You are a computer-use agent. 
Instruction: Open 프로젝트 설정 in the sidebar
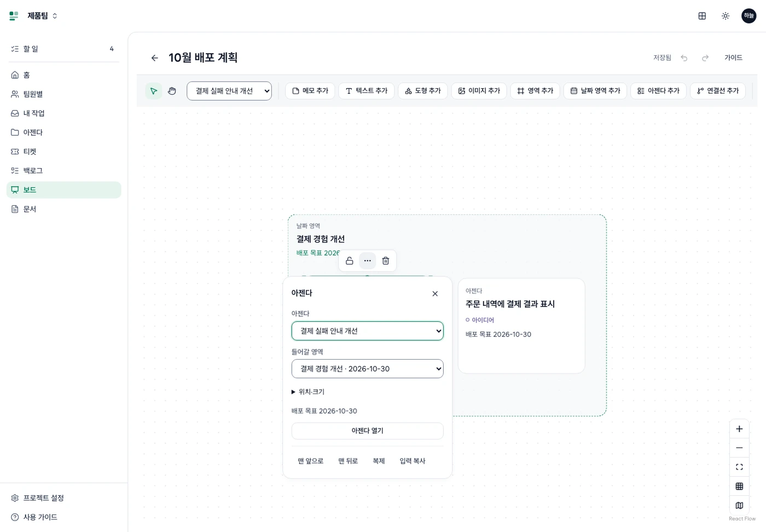click(x=63, y=498)
